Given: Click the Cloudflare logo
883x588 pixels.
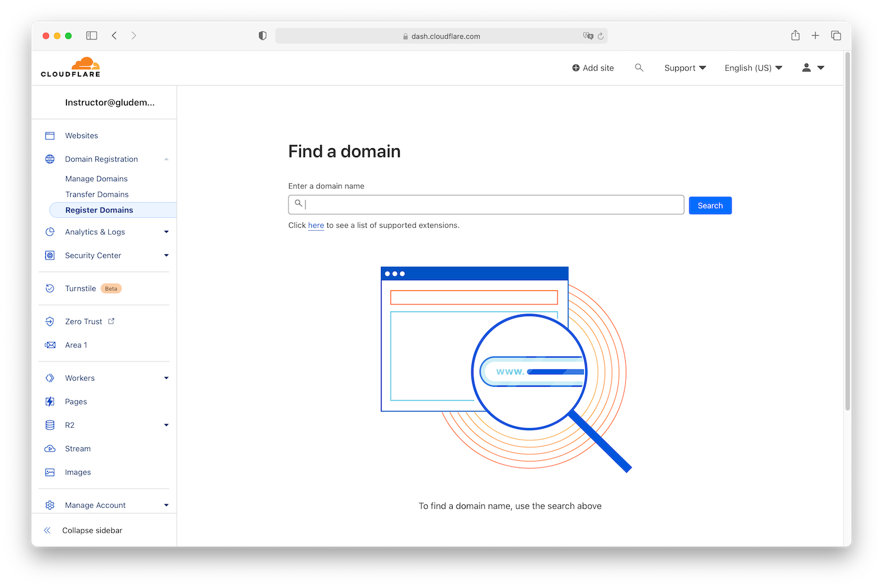Looking at the screenshot, I should (x=70, y=67).
